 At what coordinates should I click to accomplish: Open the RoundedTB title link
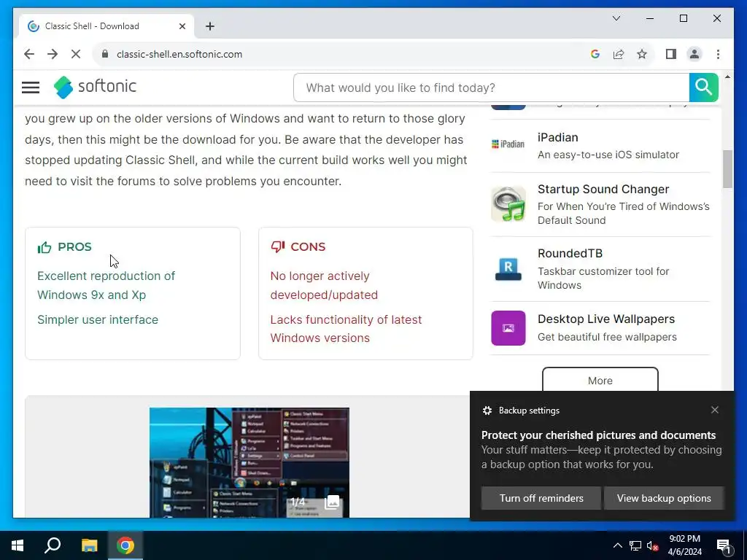(x=570, y=253)
